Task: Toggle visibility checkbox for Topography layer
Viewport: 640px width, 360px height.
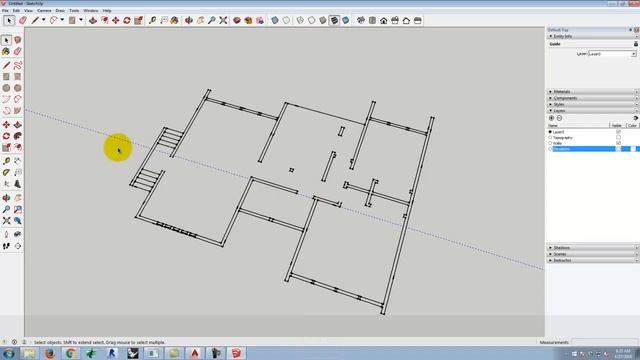Action: pyautogui.click(x=618, y=138)
